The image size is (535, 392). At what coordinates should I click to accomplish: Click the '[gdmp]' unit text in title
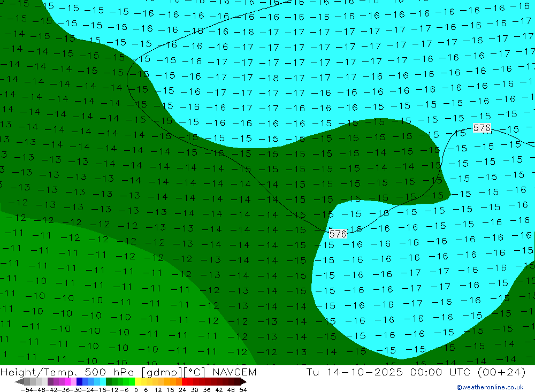[x=163, y=372]
